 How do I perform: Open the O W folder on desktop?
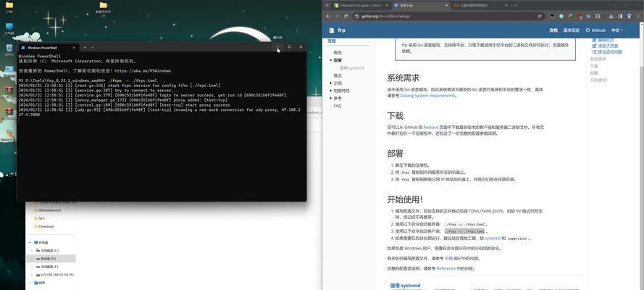[x=9, y=7]
